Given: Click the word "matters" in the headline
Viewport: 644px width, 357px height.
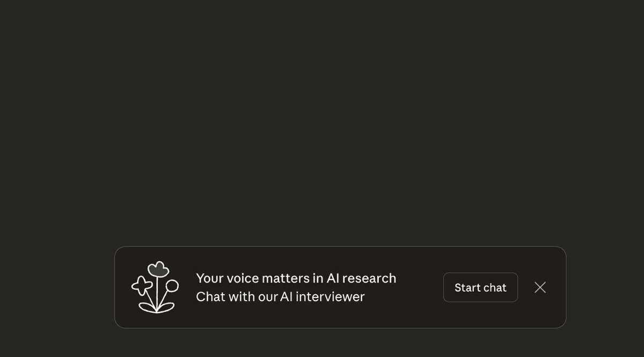Looking at the screenshot, I should tap(285, 278).
